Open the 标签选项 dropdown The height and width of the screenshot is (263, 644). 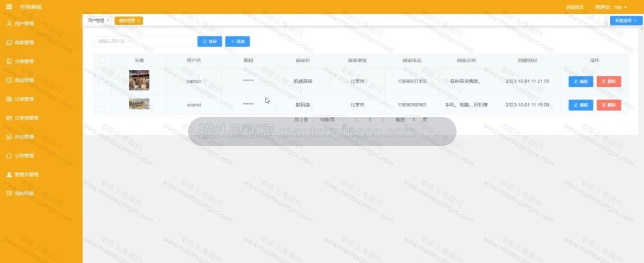click(626, 21)
